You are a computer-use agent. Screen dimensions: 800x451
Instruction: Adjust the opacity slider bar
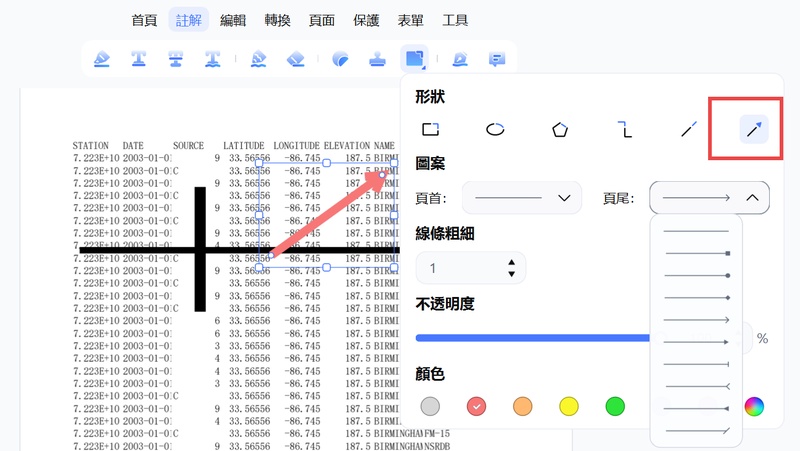click(533, 338)
